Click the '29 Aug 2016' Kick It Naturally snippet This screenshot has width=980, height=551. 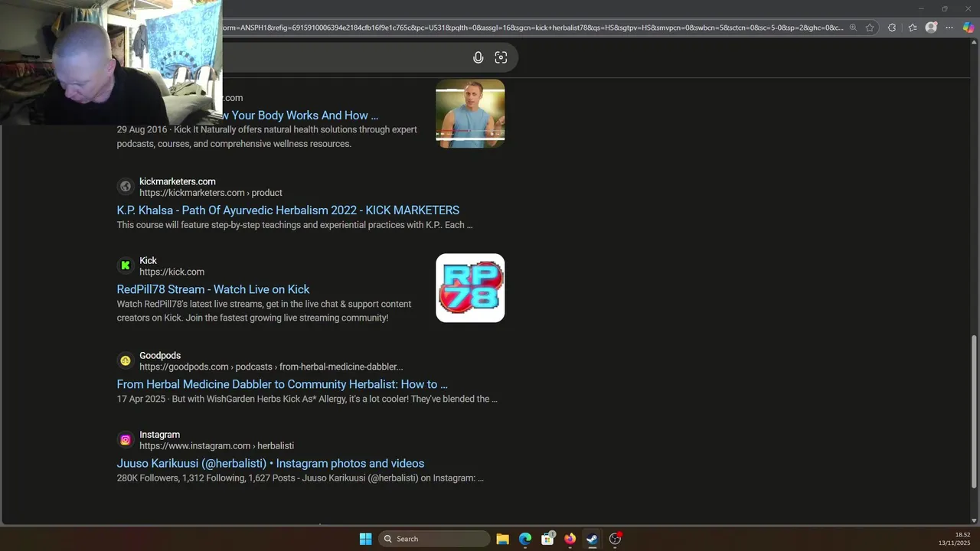266,137
